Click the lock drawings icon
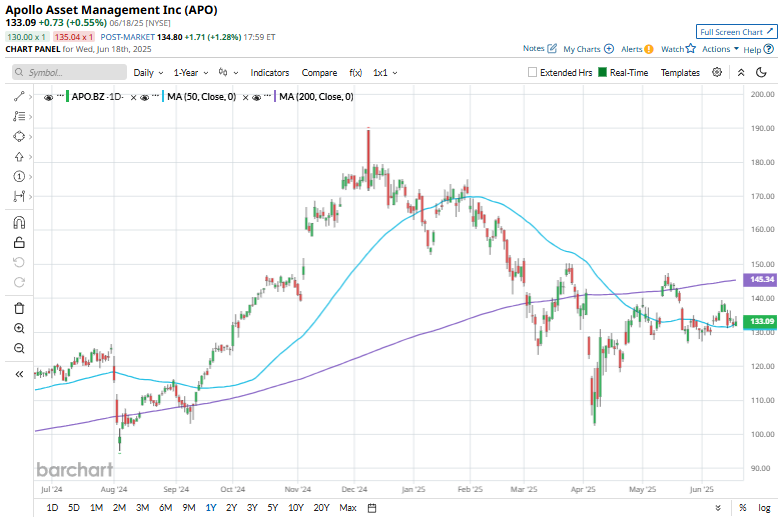 tap(19, 242)
